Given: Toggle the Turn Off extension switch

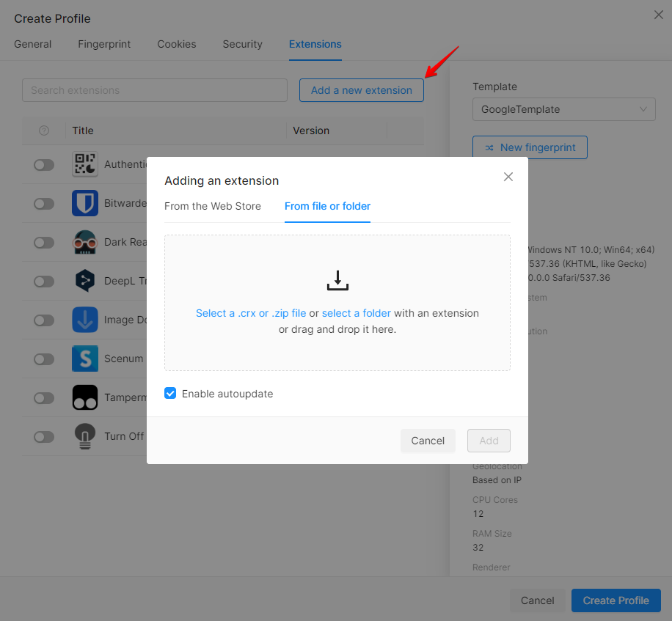Looking at the screenshot, I should (x=44, y=437).
